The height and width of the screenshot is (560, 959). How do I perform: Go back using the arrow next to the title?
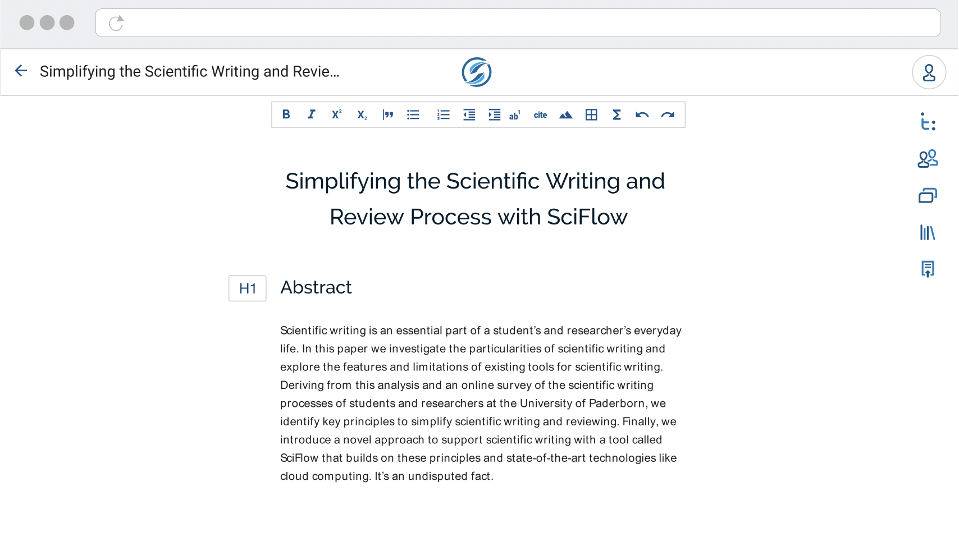coord(21,71)
